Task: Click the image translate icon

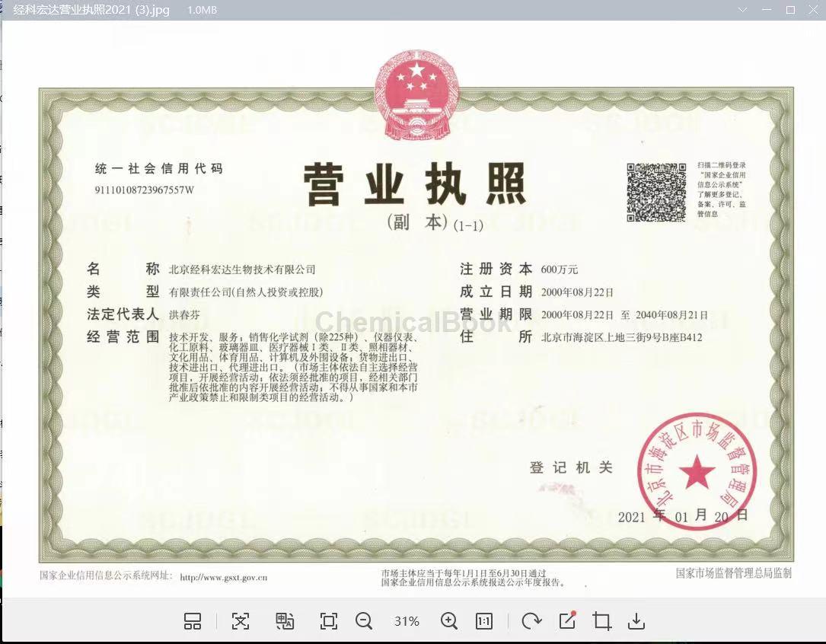Action: pos(285,621)
